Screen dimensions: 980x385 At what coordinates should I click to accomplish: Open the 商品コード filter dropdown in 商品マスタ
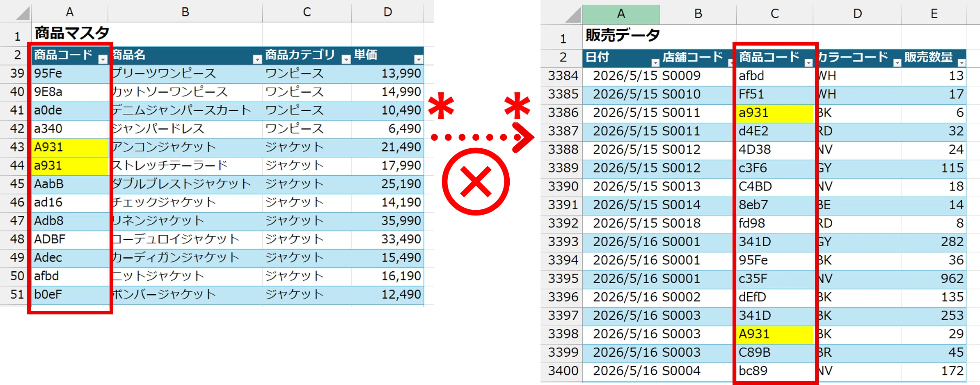103,60
